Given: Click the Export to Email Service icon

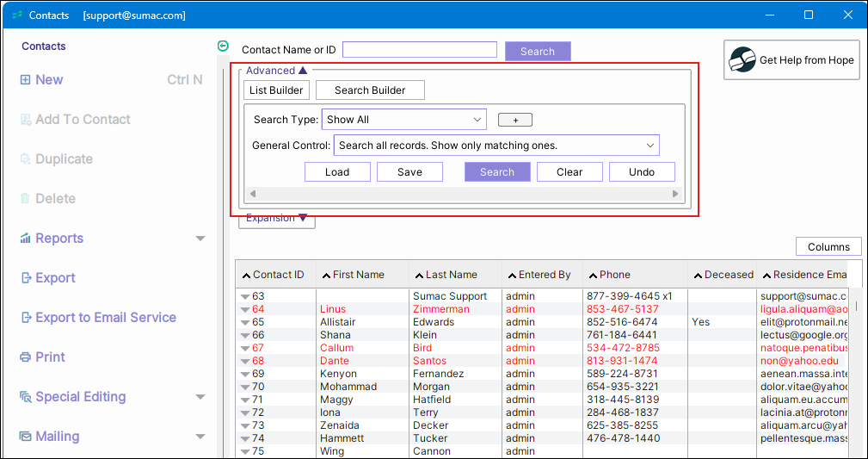Looking at the screenshot, I should [25, 318].
